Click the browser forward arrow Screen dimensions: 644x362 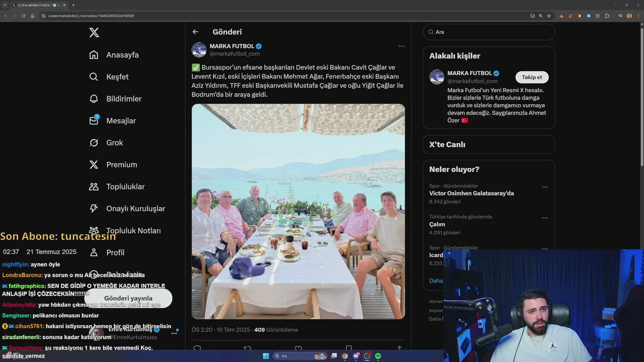[x=15, y=16]
